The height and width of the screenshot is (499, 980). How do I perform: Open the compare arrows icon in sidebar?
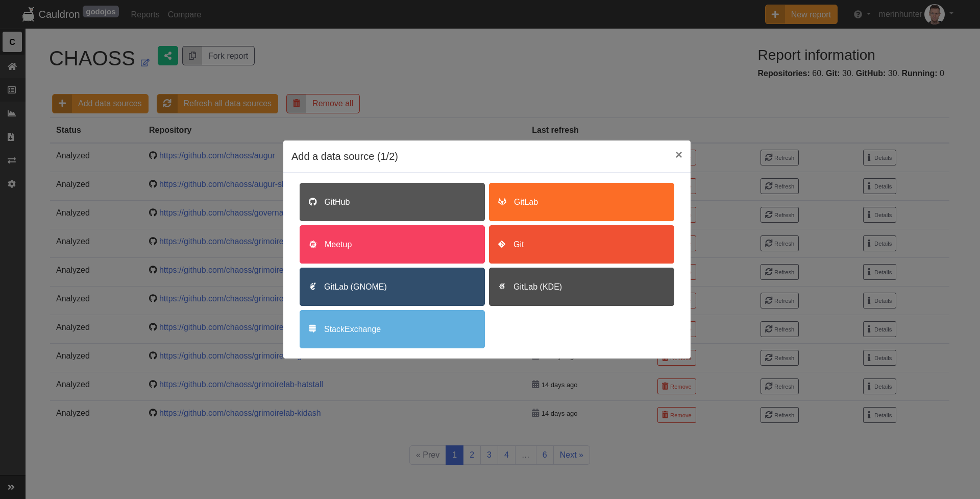12,160
